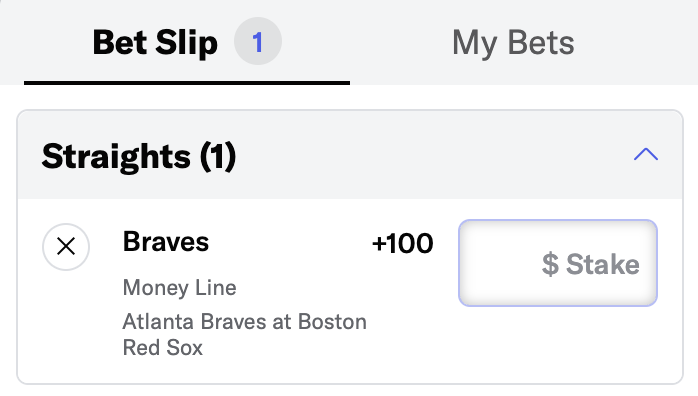This screenshot has width=698, height=396.
Task: Click the +100 odds value
Action: pyautogui.click(x=402, y=243)
